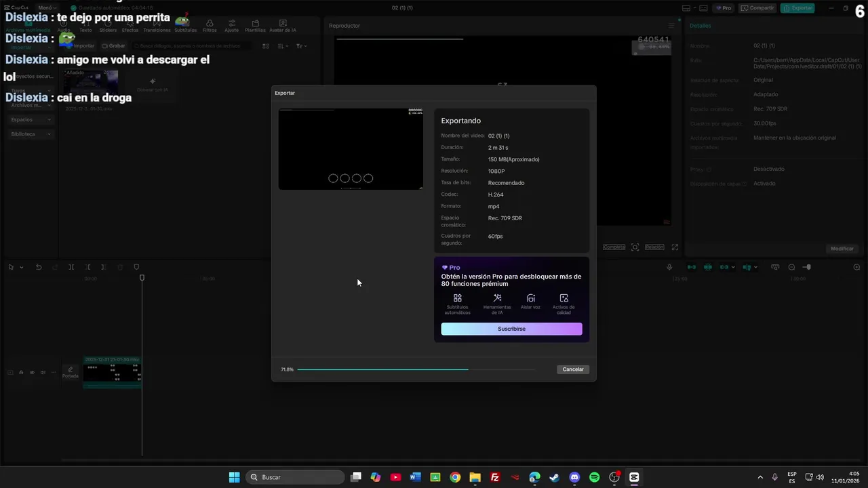Open the Avatar de IA tab

click(283, 26)
